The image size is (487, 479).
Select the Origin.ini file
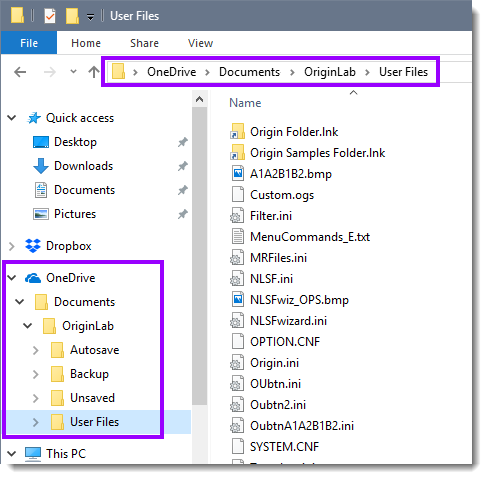pyautogui.click(x=274, y=363)
